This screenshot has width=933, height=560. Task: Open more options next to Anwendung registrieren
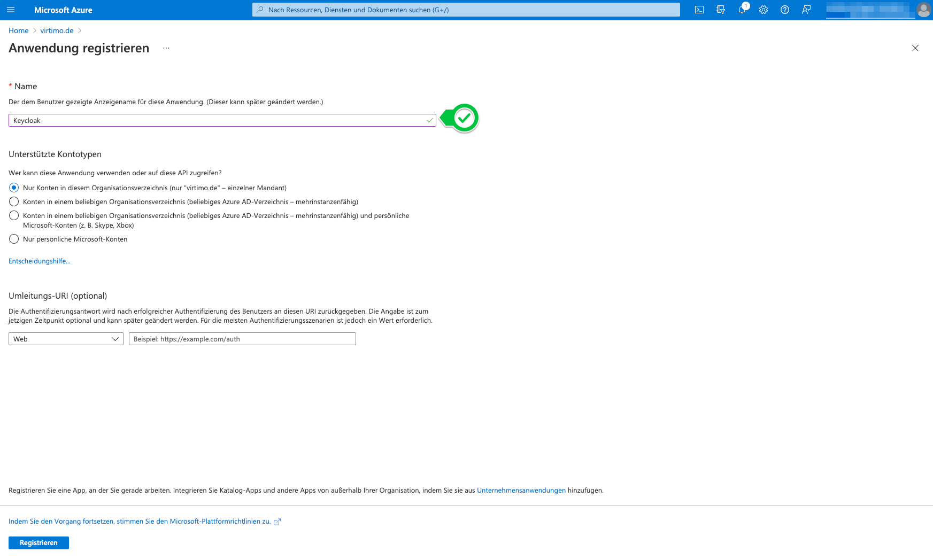166,48
